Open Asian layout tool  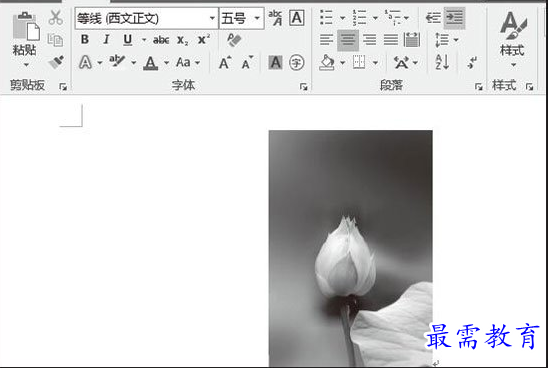tap(401, 63)
